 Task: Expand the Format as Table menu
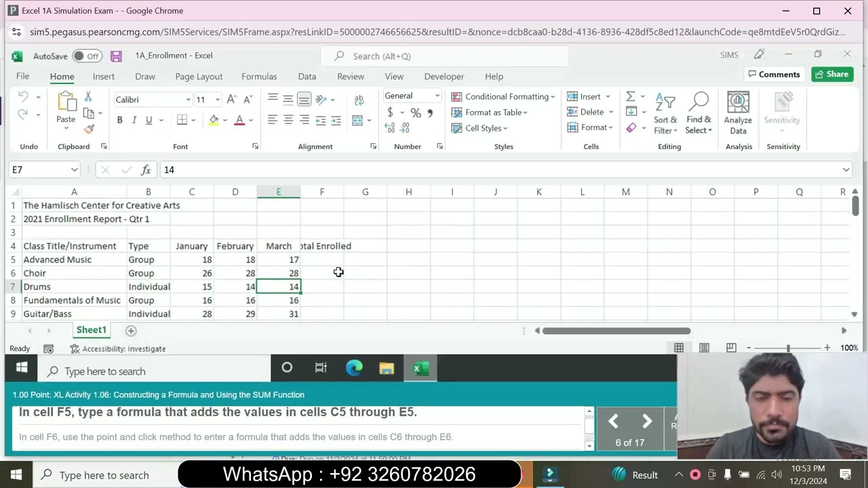pos(490,113)
